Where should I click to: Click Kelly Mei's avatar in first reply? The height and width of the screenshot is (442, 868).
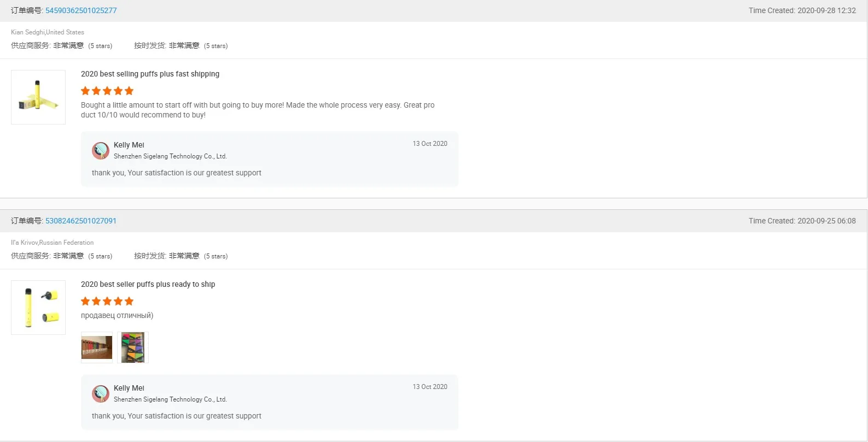click(x=101, y=151)
